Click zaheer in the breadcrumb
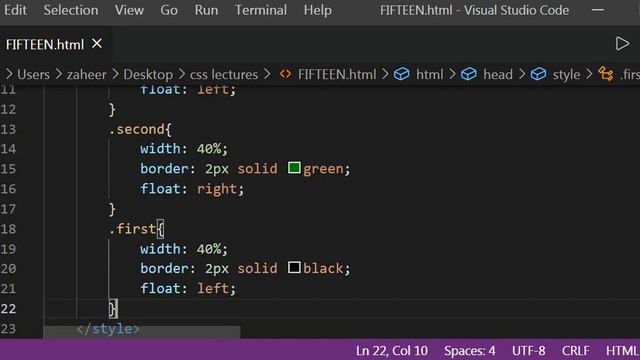This screenshot has height=360, width=640. (86, 74)
